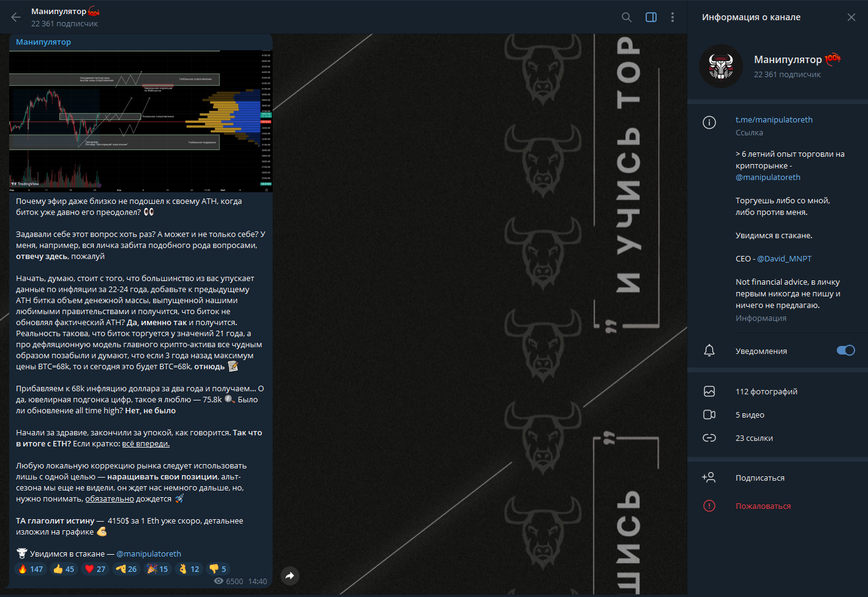Subscribe to the channel
Image resolution: width=868 pixels, height=597 pixels.
point(760,478)
